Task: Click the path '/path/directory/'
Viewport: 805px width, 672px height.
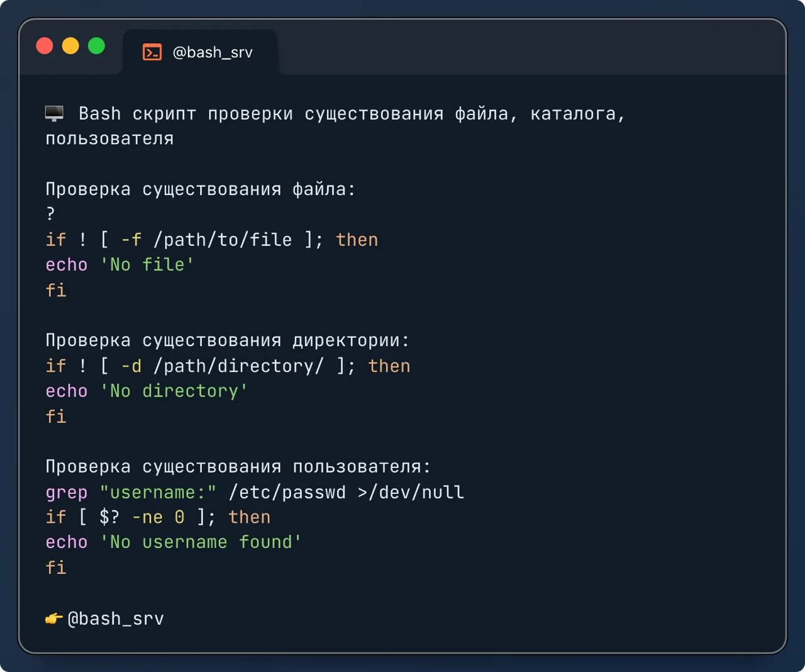Action: pyautogui.click(x=239, y=366)
